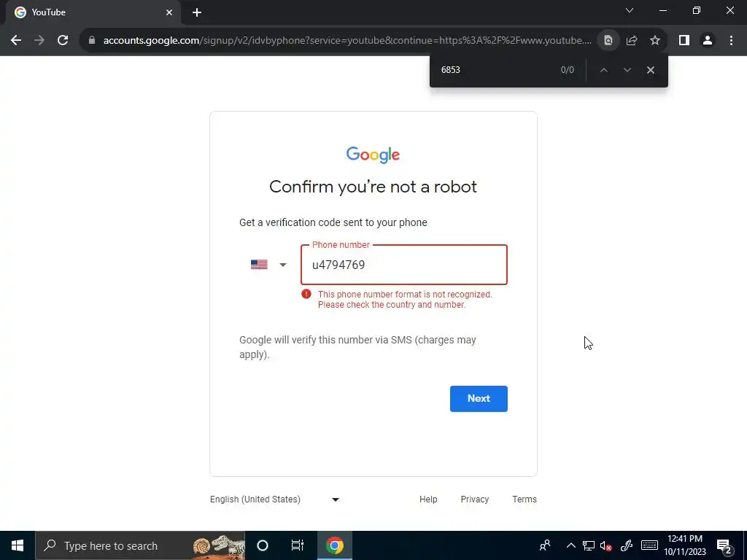Open the Privacy link

(474, 499)
